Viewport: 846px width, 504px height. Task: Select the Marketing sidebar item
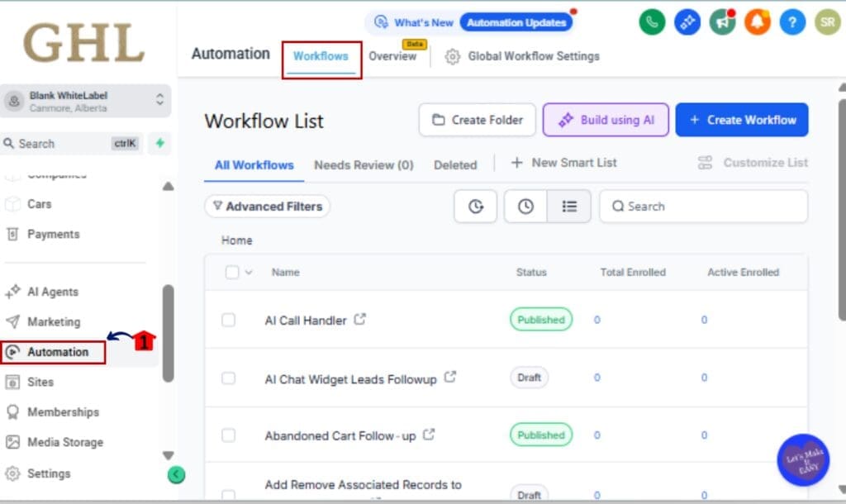point(54,321)
